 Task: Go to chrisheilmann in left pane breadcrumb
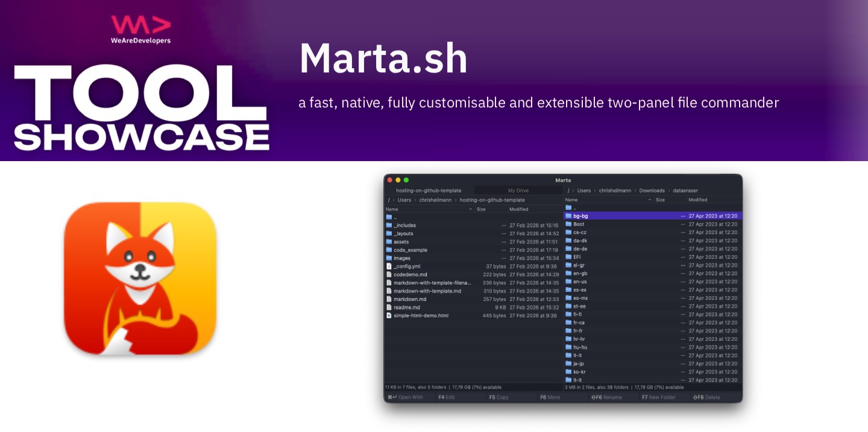click(435, 200)
